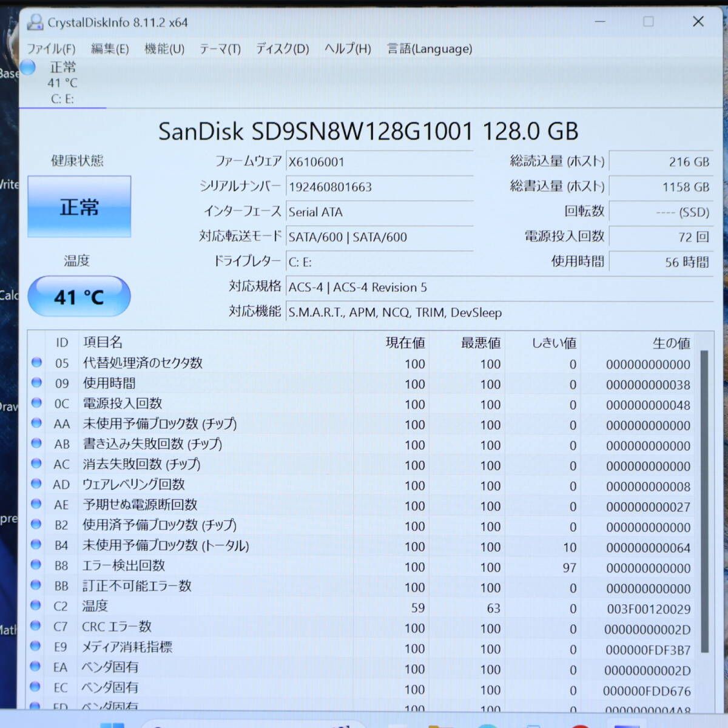Click status dot for row AB 書き込み失敗回数
This screenshot has height=728, width=728.
[x=36, y=443]
